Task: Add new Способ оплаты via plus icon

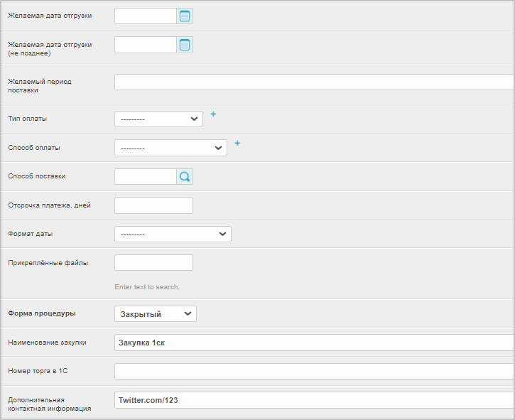Action: [237, 143]
